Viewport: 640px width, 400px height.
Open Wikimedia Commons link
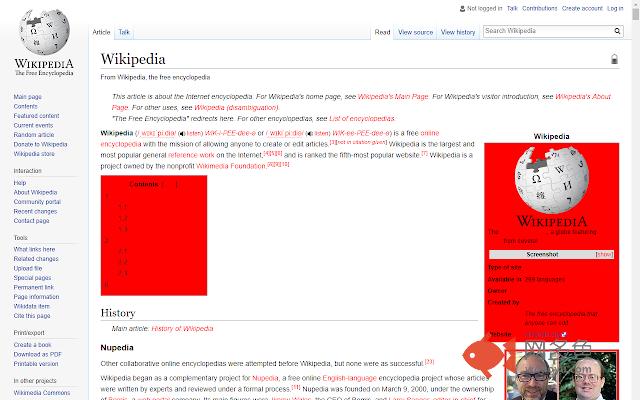(x=42, y=393)
